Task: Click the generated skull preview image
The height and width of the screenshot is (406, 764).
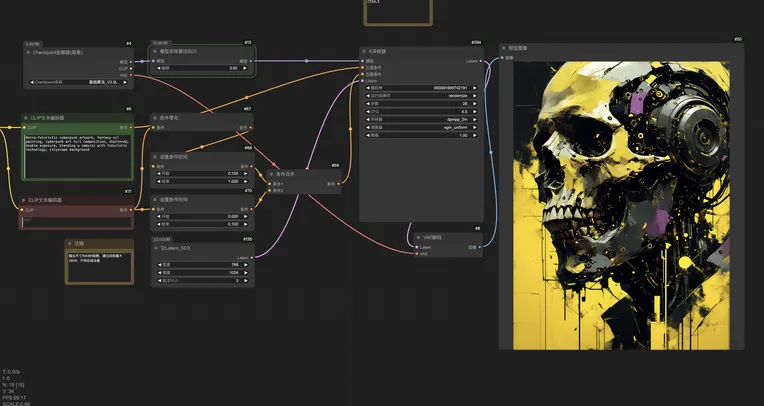Action: [x=620, y=205]
